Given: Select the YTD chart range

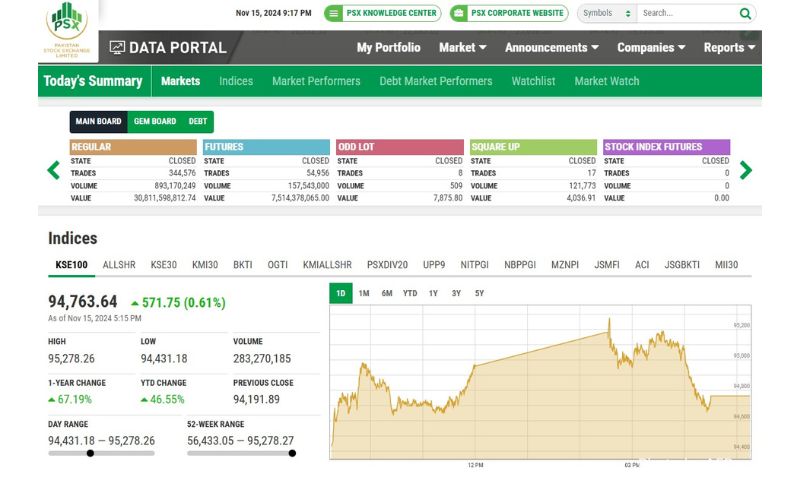Looking at the screenshot, I should coord(410,293).
